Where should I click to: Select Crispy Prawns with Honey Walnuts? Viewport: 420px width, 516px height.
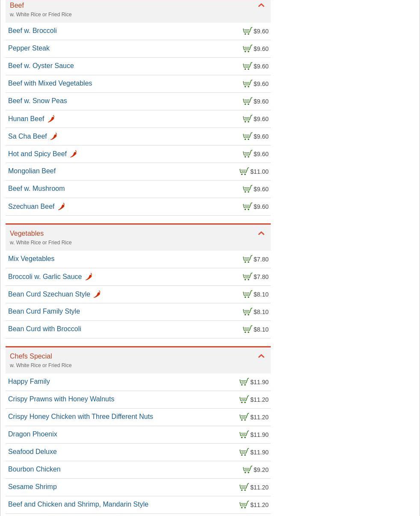[61, 399]
